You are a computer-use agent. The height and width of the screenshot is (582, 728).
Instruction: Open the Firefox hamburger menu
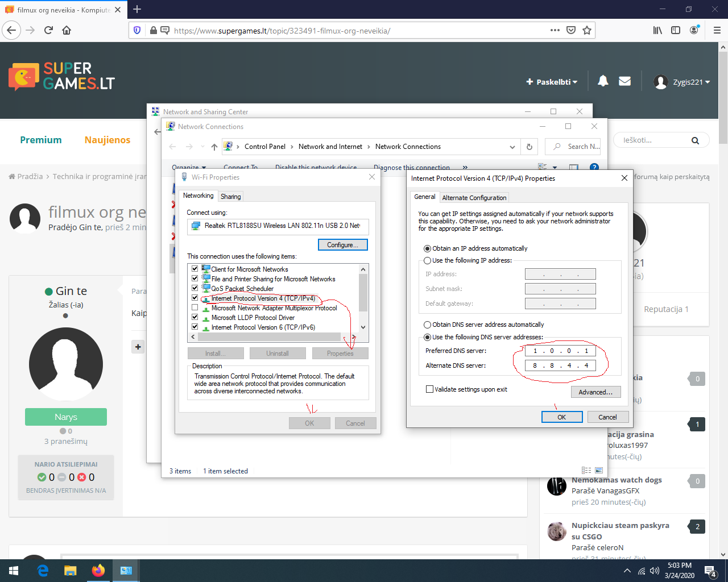(717, 30)
